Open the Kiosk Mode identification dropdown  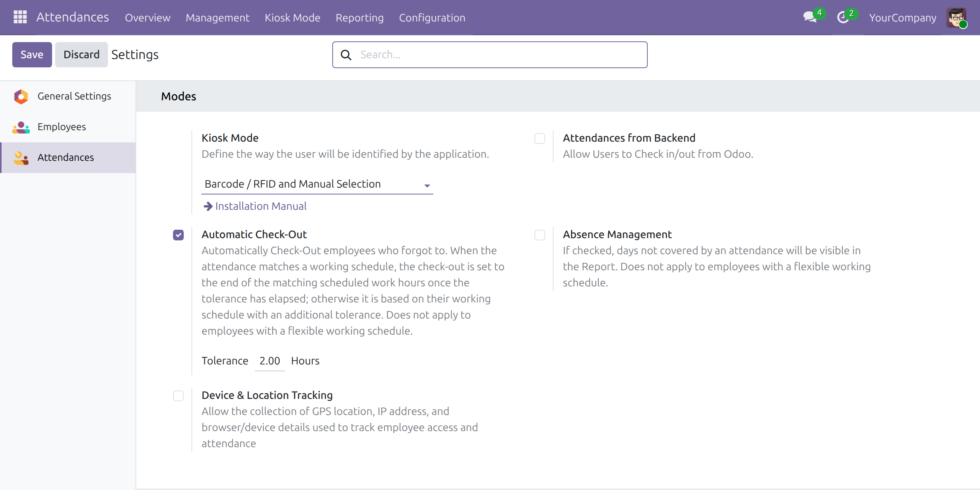coord(317,184)
